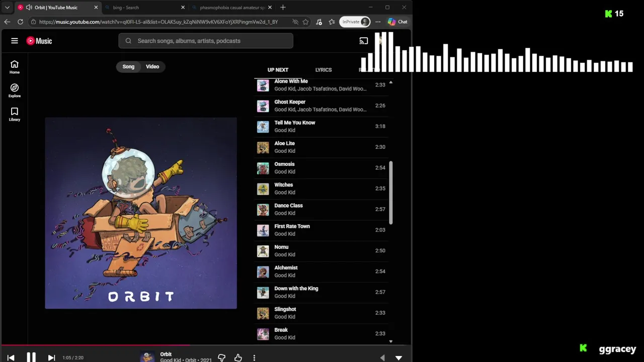
Task: Switch to the LYRICS tab
Action: 324,70
